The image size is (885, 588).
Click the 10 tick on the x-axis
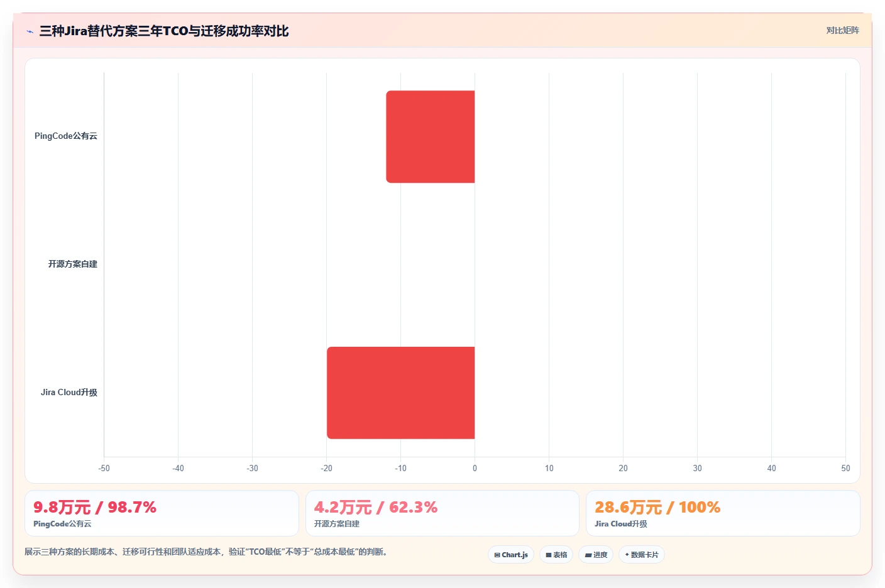click(549, 469)
